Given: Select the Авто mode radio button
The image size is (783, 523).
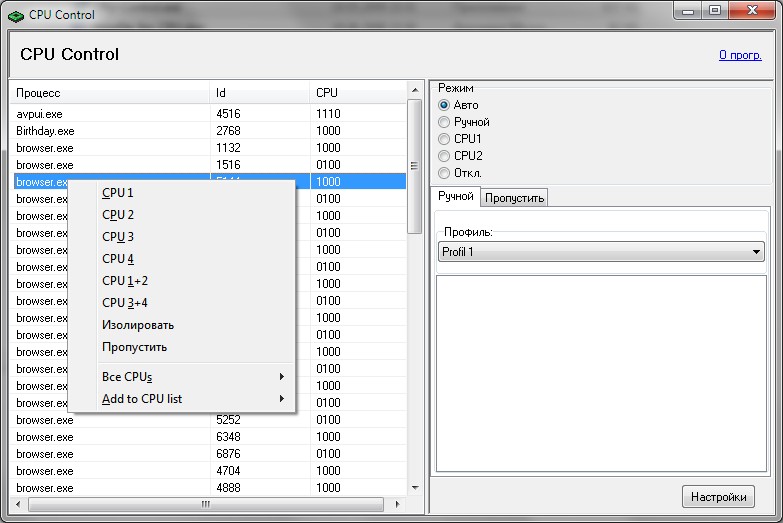Looking at the screenshot, I should point(443,105).
